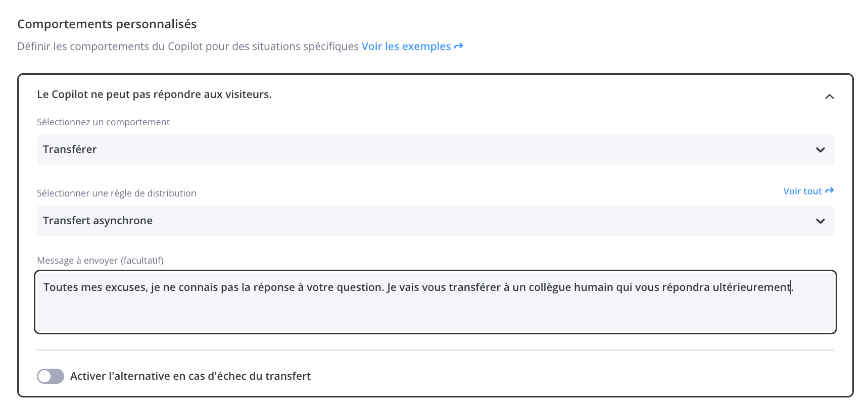Open the "Transfert asynchrone" distribution rule dropdown
This screenshot has width=868, height=401.
click(x=435, y=221)
